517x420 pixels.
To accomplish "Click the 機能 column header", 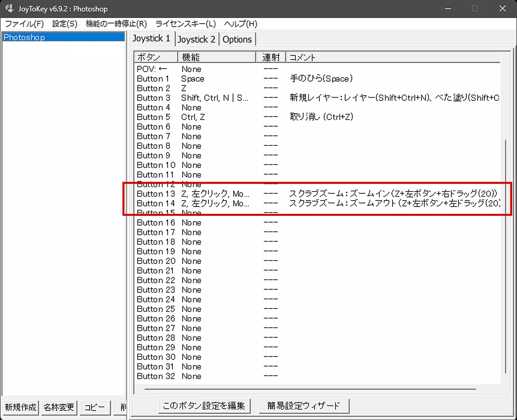I will (216, 57).
